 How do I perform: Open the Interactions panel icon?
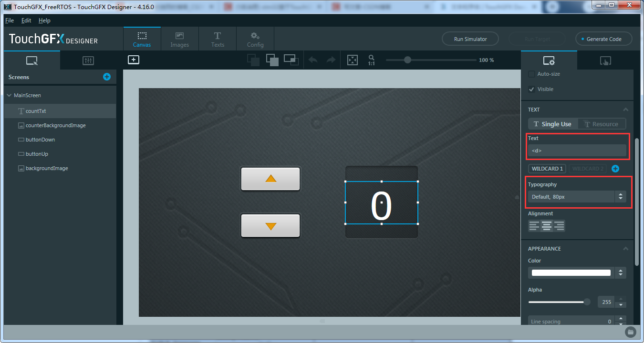click(x=605, y=61)
